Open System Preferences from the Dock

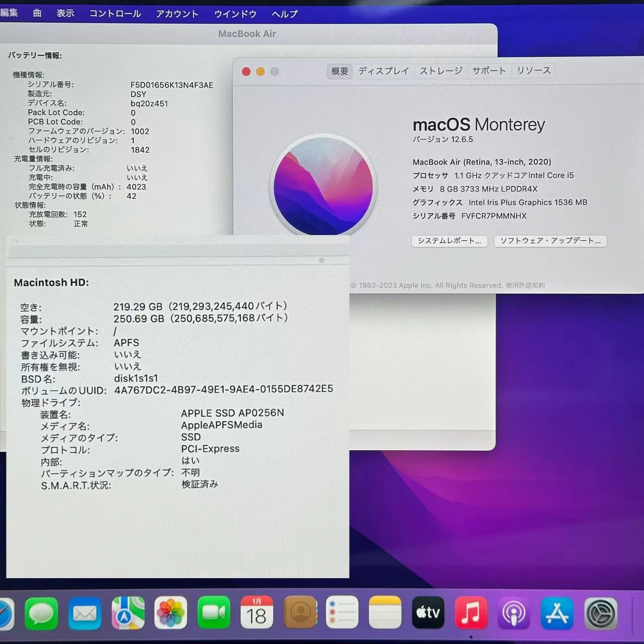coord(599,613)
